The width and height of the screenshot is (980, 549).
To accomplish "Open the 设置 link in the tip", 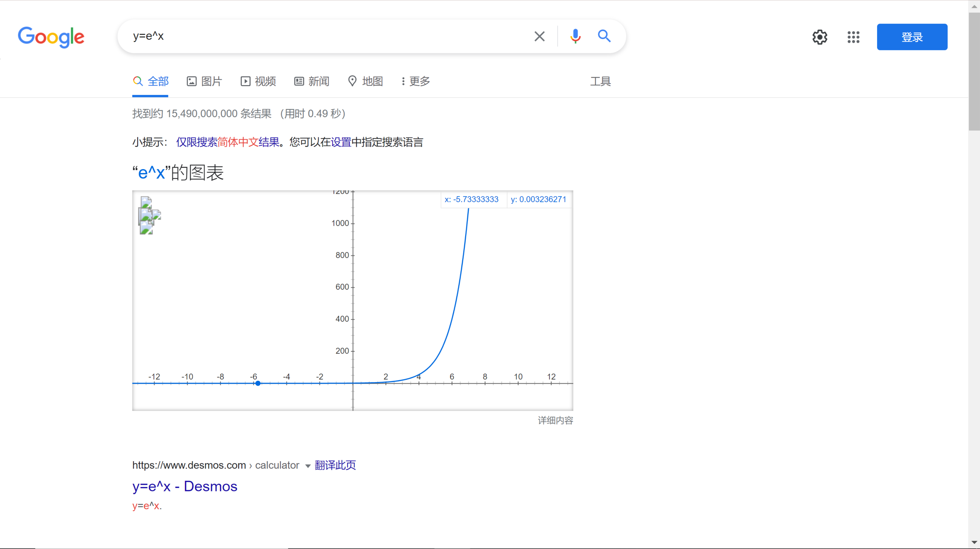I will coord(341,142).
